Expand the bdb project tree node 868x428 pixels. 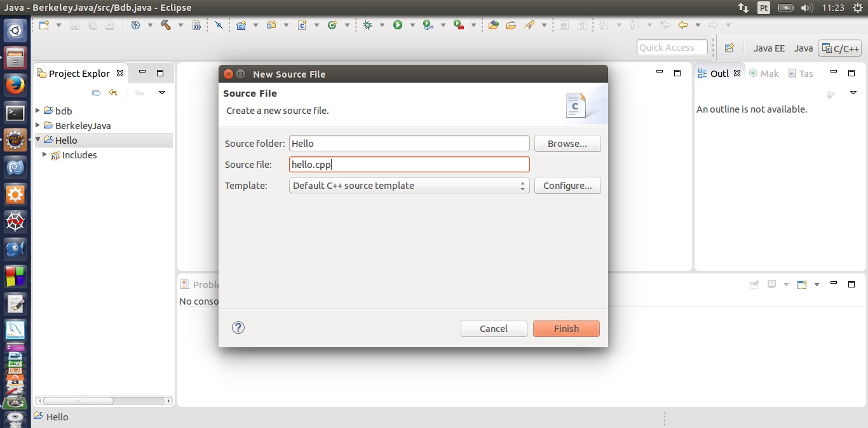coord(38,111)
